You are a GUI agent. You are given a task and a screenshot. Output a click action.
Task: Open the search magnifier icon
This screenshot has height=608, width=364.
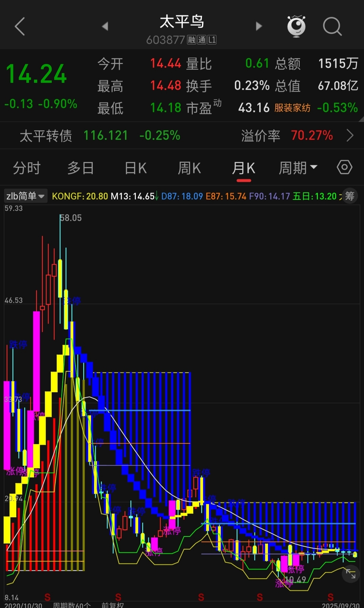point(332,26)
